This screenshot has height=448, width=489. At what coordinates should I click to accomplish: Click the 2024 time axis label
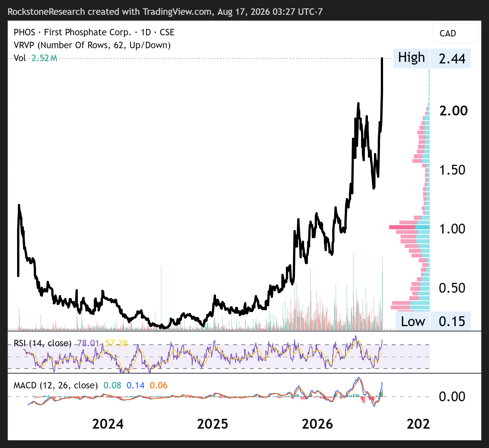tap(108, 424)
